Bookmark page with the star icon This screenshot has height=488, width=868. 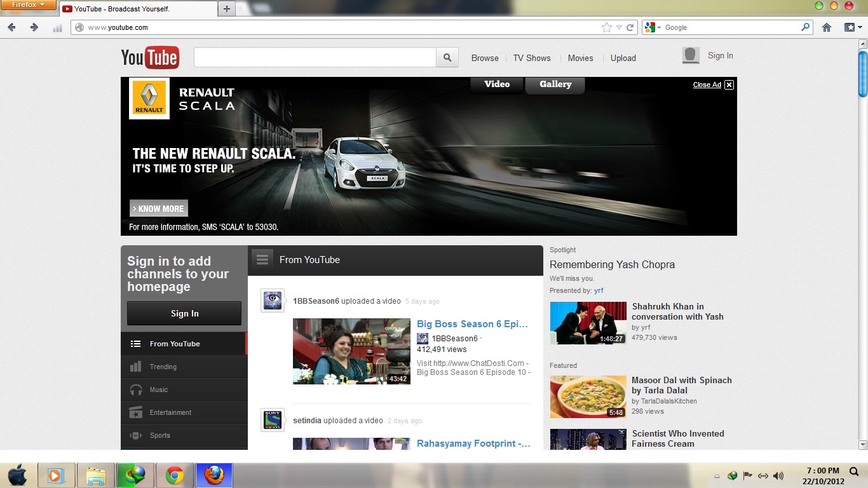pyautogui.click(x=607, y=27)
